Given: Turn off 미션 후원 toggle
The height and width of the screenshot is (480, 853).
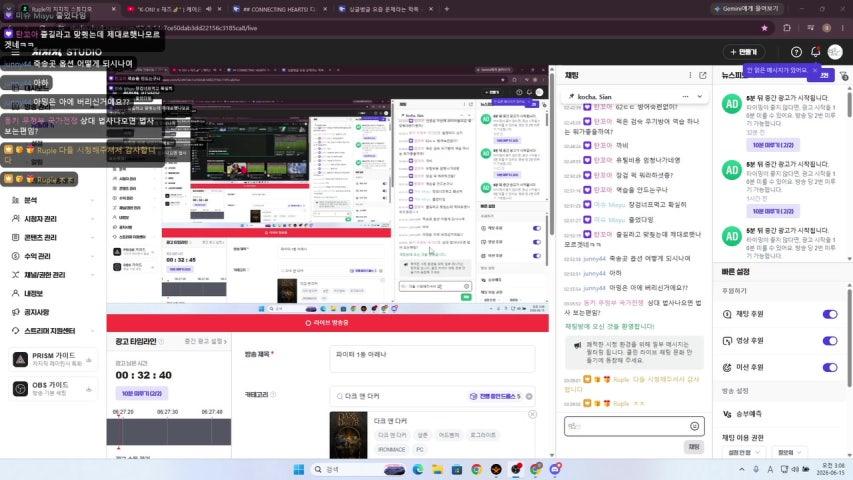Looking at the screenshot, I should (830, 367).
